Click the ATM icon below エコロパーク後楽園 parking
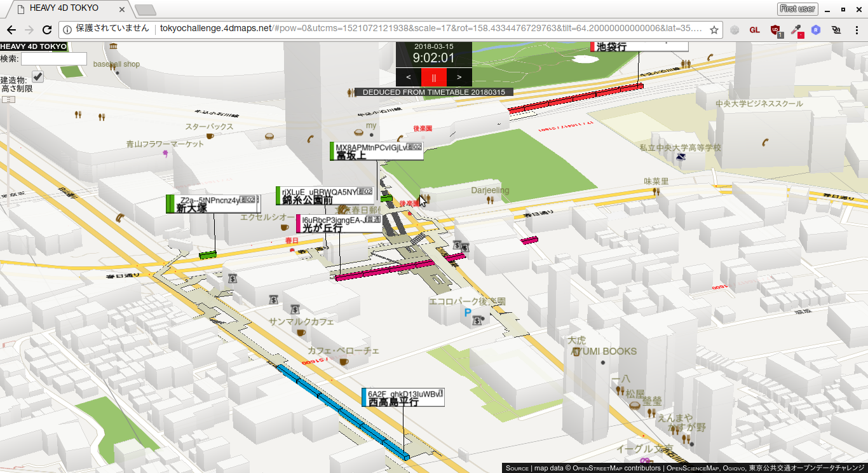 (477, 320)
